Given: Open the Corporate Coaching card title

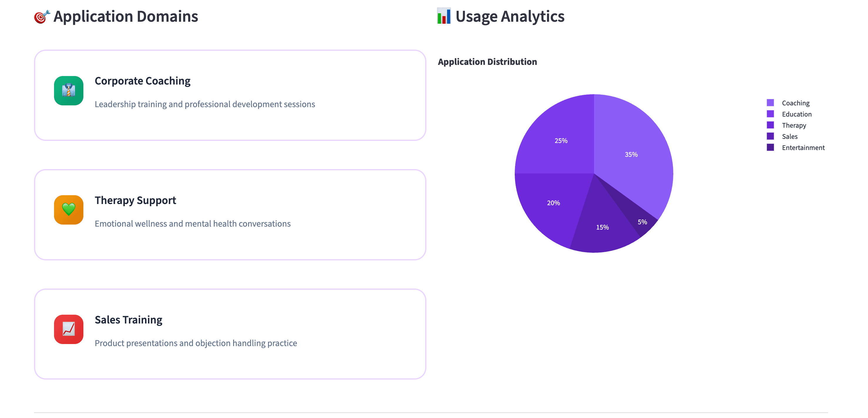Looking at the screenshot, I should (x=142, y=81).
